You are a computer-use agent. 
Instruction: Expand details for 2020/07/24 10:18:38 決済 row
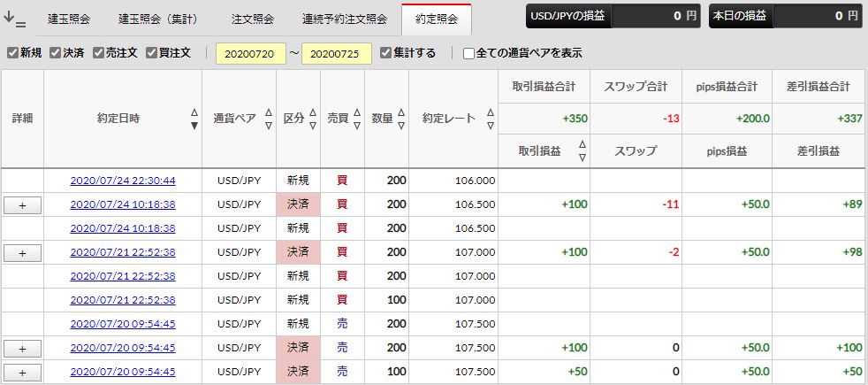point(22,205)
